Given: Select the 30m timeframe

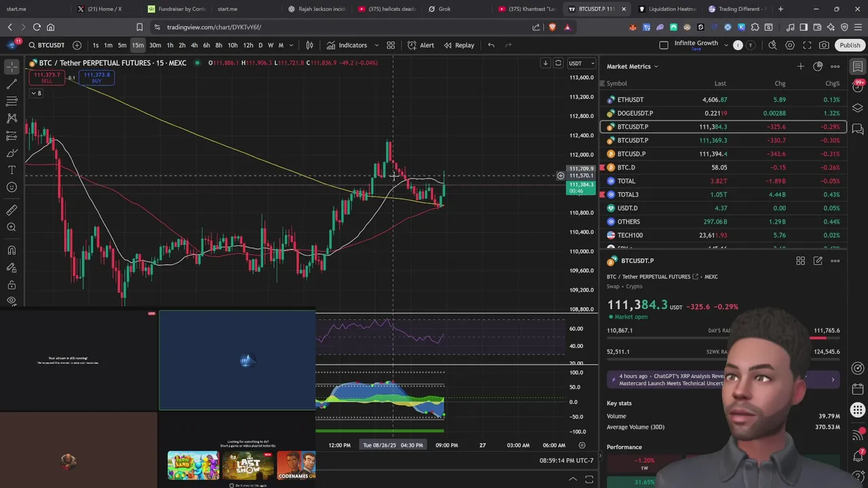Looking at the screenshot, I should pyautogui.click(x=155, y=45).
